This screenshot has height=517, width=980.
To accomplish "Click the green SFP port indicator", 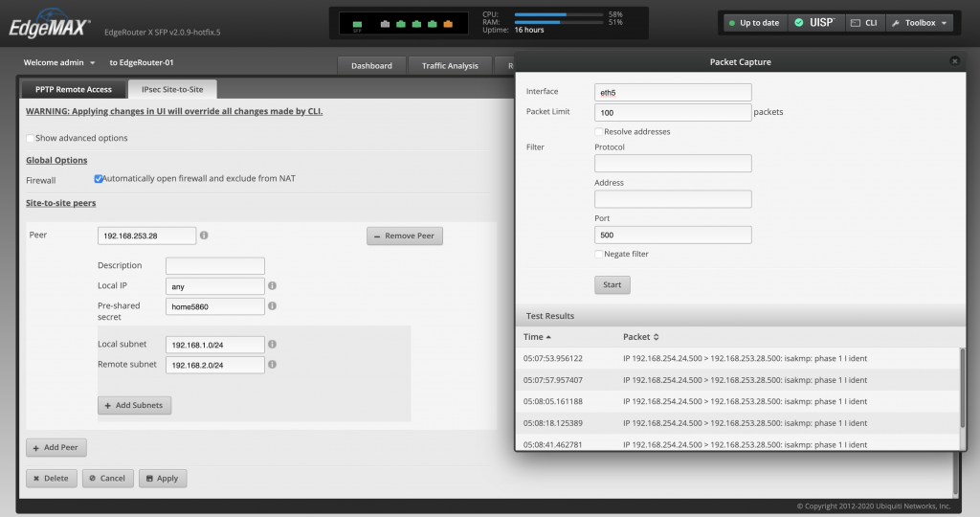I will (x=358, y=24).
